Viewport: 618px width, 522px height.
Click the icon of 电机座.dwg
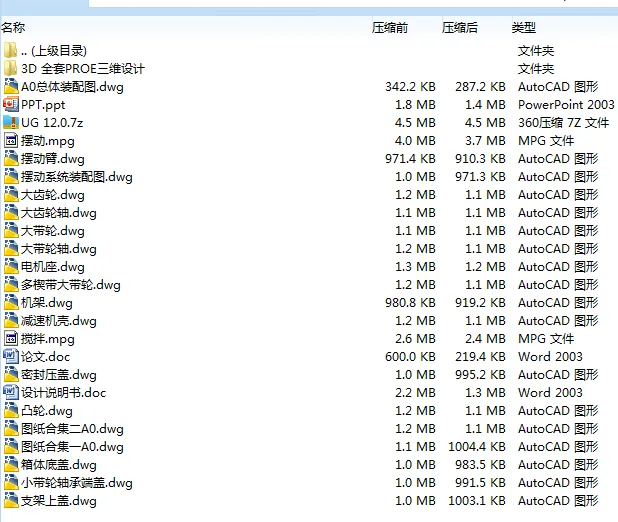coord(11,267)
